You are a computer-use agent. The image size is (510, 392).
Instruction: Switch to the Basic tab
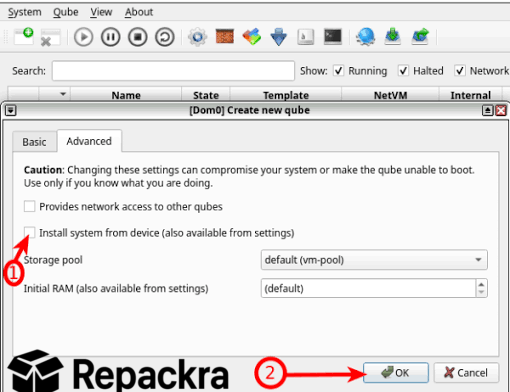pos(34,142)
